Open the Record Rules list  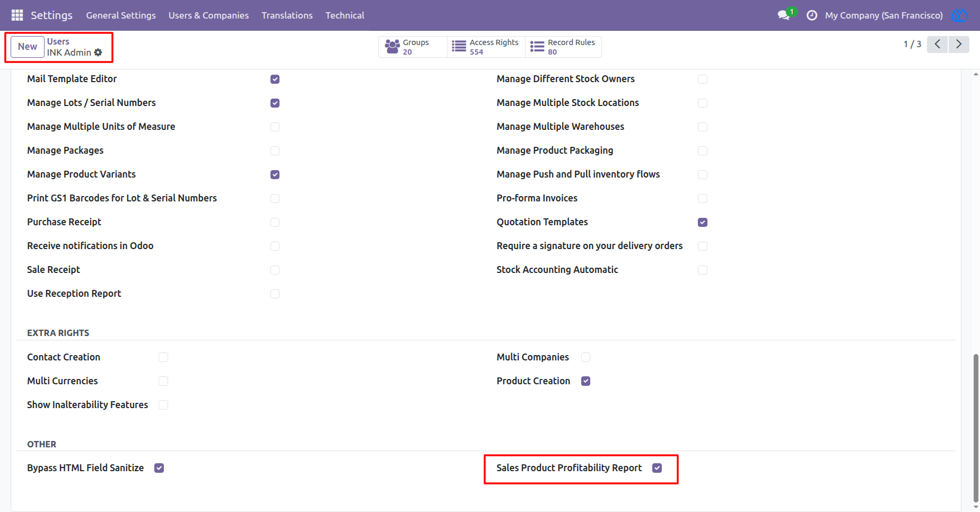[x=563, y=47]
